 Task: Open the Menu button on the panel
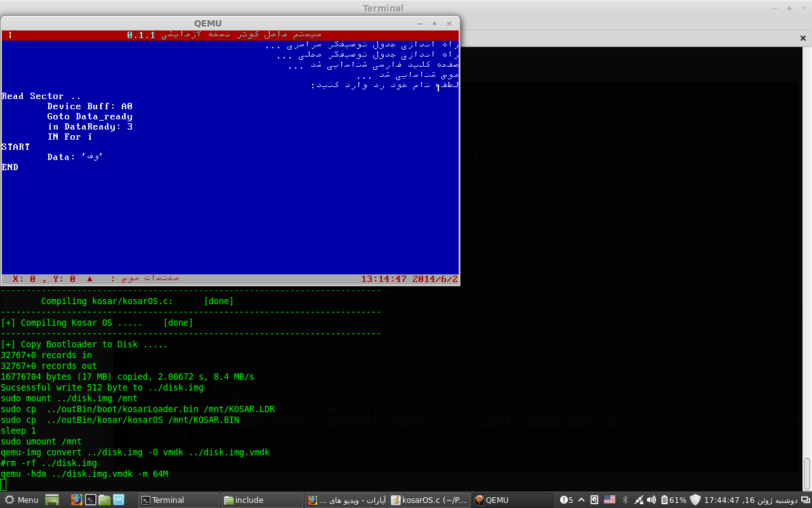pyautogui.click(x=21, y=500)
